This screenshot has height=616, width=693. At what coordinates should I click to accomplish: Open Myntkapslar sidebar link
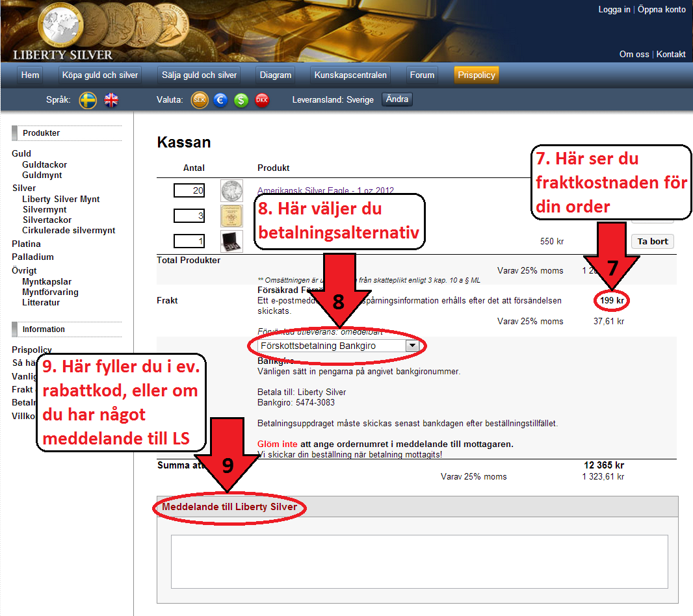coord(47,281)
